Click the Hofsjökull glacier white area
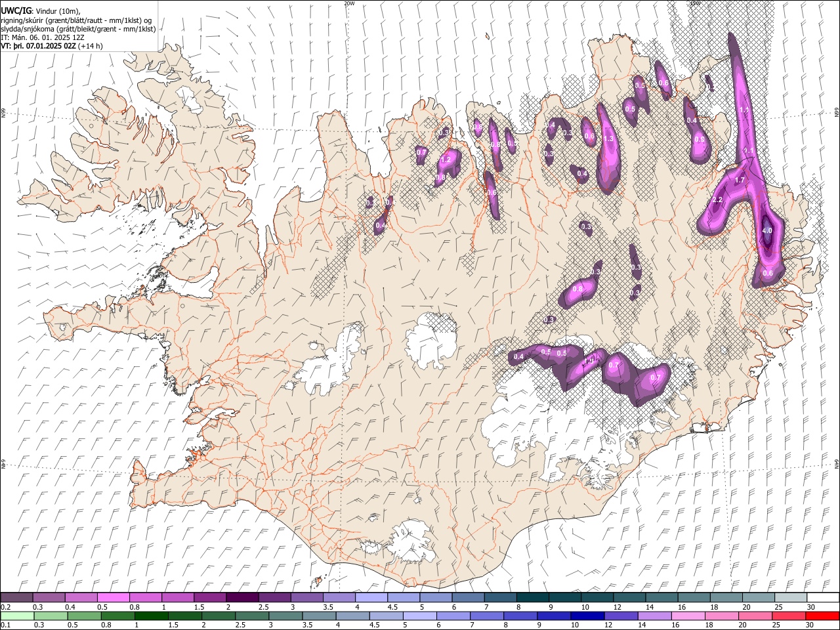Image resolution: width=840 pixels, height=630 pixels. pyautogui.click(x=432, y=341)
